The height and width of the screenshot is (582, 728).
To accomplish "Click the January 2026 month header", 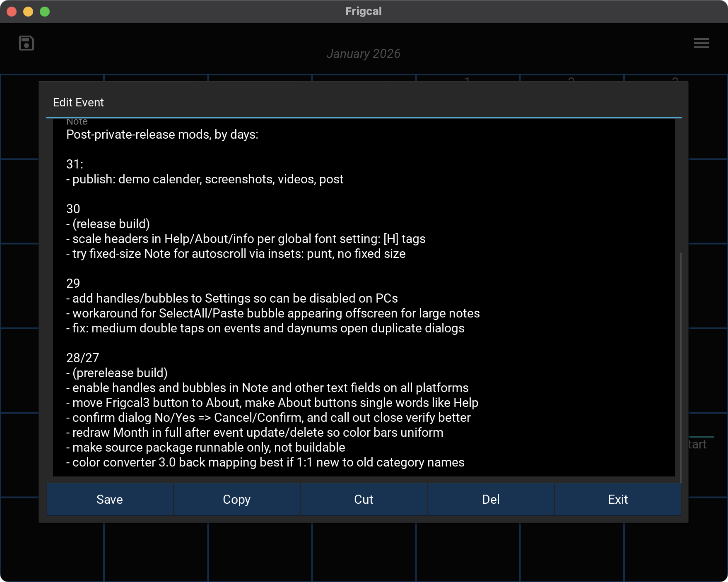I will [364, 54].
